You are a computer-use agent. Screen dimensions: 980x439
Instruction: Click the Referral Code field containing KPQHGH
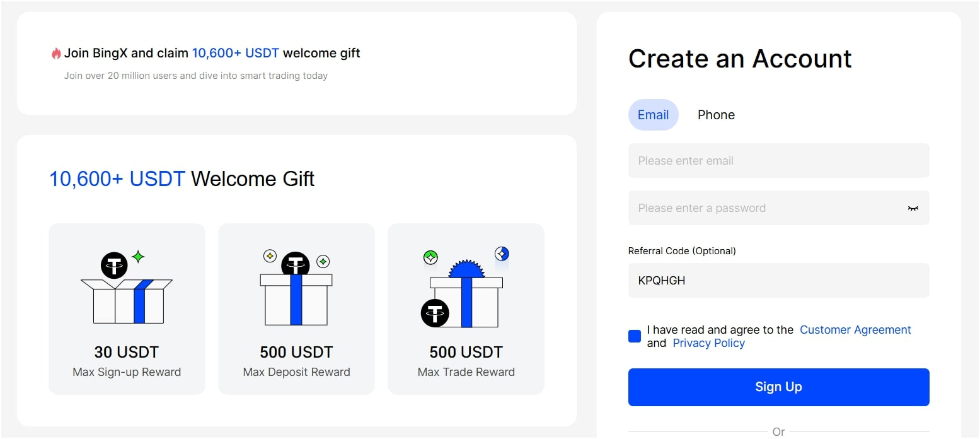point(778,281)
